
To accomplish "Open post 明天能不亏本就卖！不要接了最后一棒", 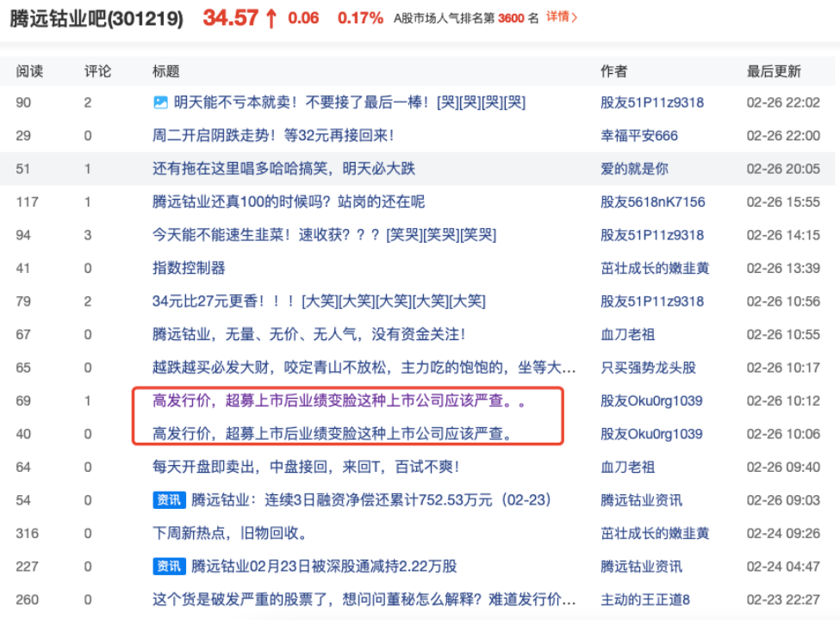I will click(x=349, y=102).
